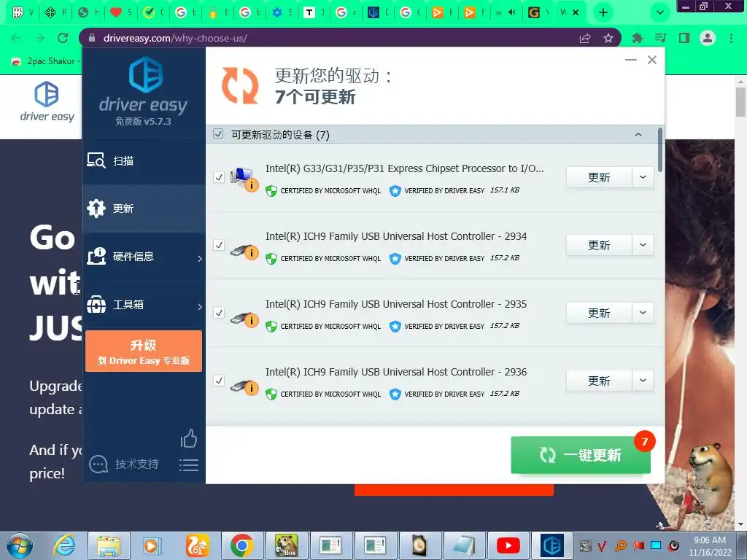Launch Internet Explorer from taskbar
The image size is (747, 560).
click(64, 545)
